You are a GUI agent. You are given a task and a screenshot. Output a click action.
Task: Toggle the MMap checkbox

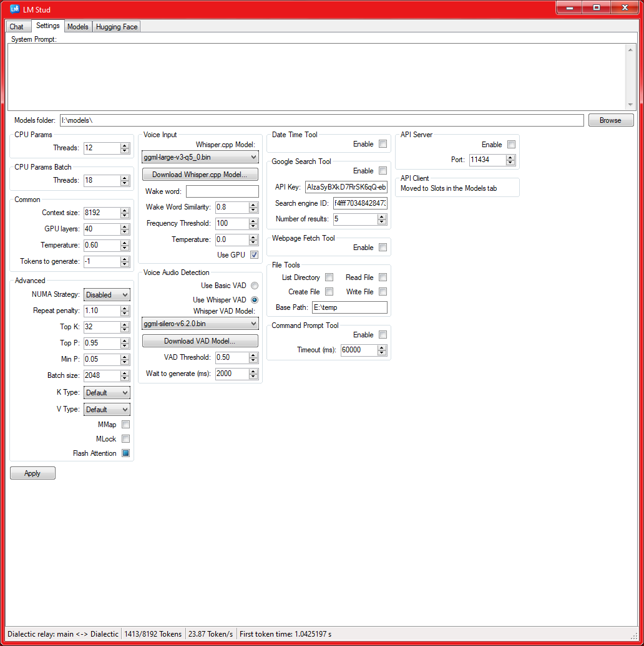[126, 425]
